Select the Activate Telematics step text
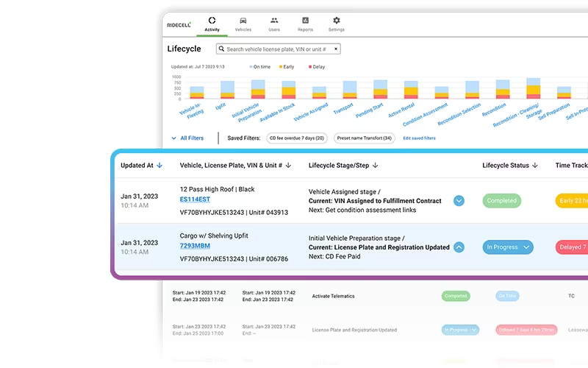Viewport: 588px width, 368px height. (333, 296)
